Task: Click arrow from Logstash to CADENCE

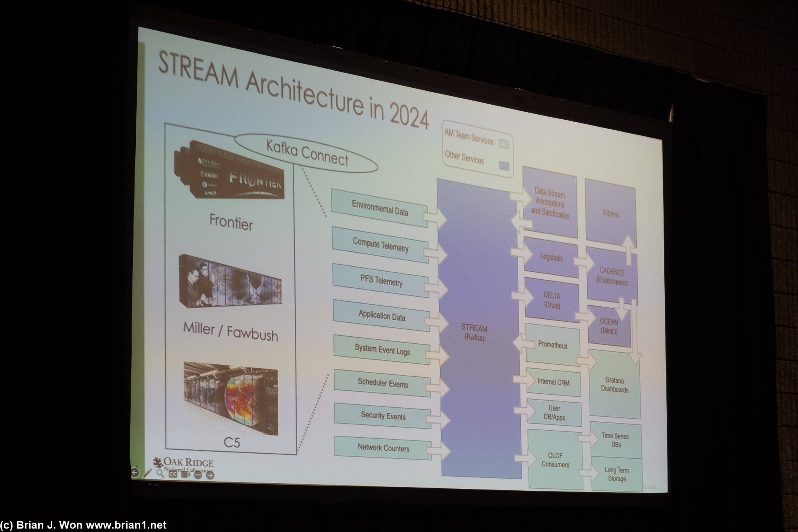Action: (584, 262)
